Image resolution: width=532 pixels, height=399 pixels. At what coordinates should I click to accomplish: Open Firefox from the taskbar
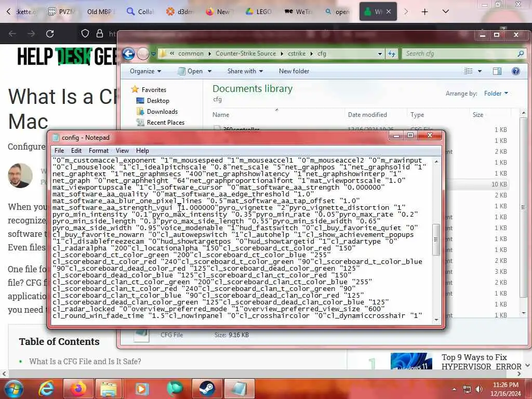(x=78, y=389)
